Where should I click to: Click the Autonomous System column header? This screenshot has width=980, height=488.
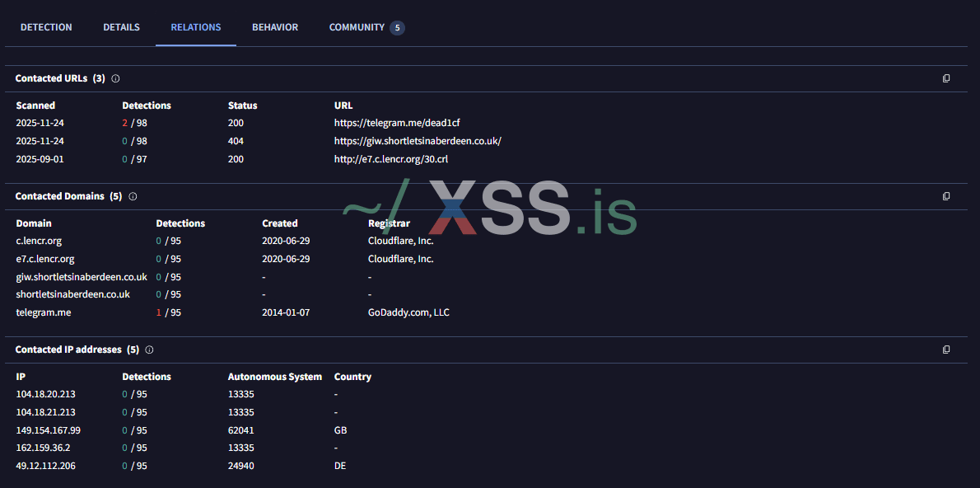click(275, 377)
